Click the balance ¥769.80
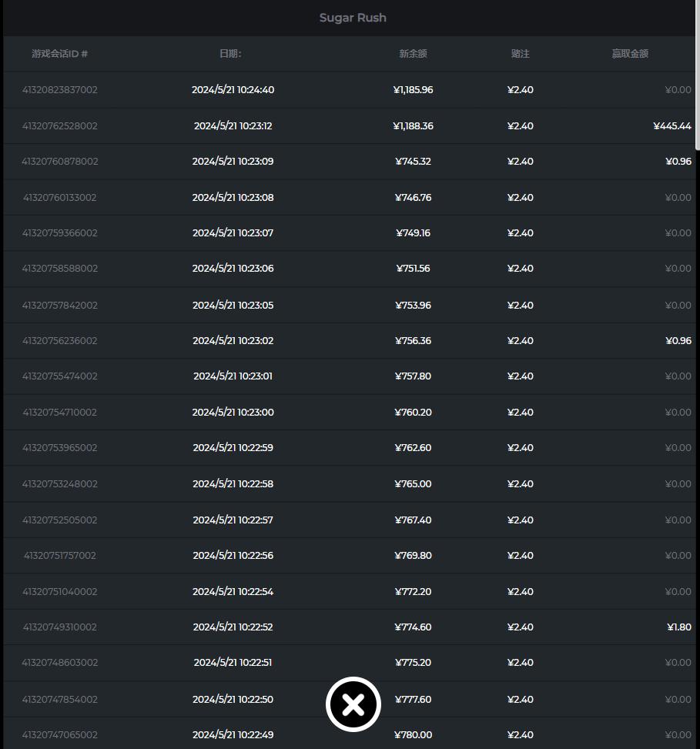Image resolution: width=700 pixels, height=749 pixels. 414,555
